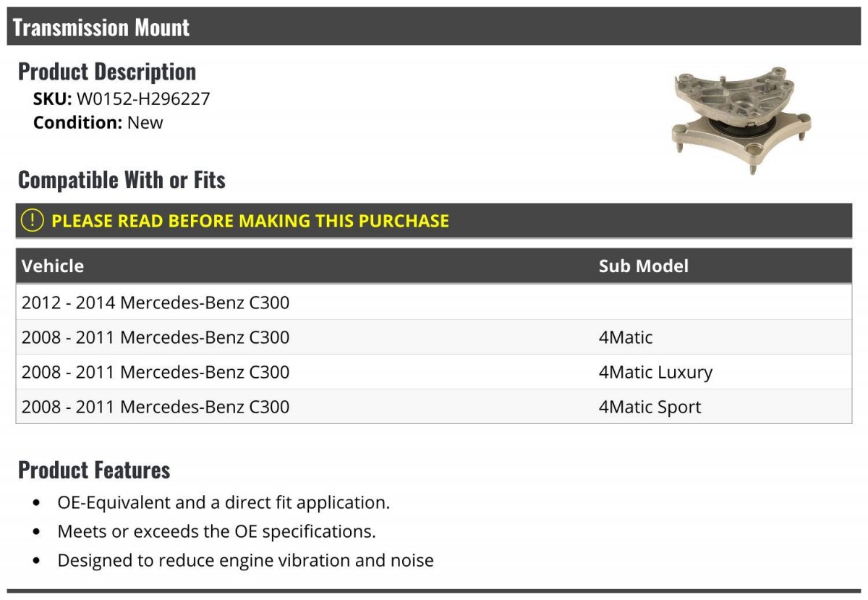Click the Compatible With or Fits heading
This screenshot has width=868, height=600.
click(x=122, y=179)
